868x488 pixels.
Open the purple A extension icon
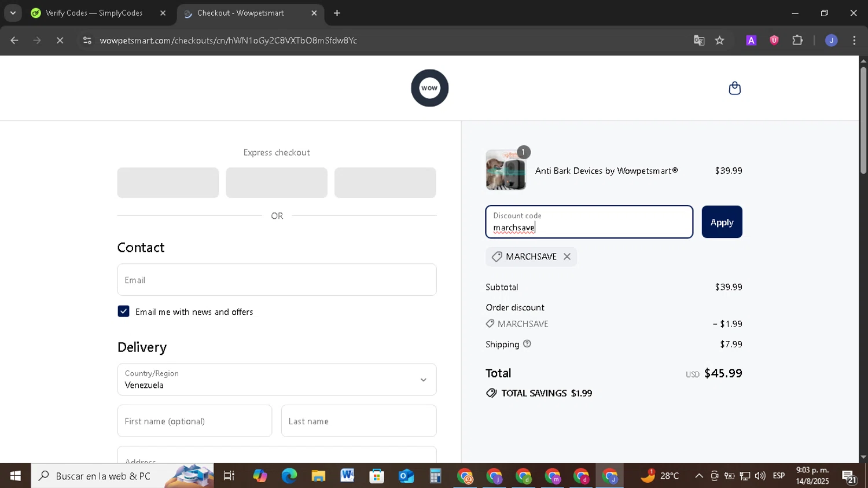(x=751, y=41)
